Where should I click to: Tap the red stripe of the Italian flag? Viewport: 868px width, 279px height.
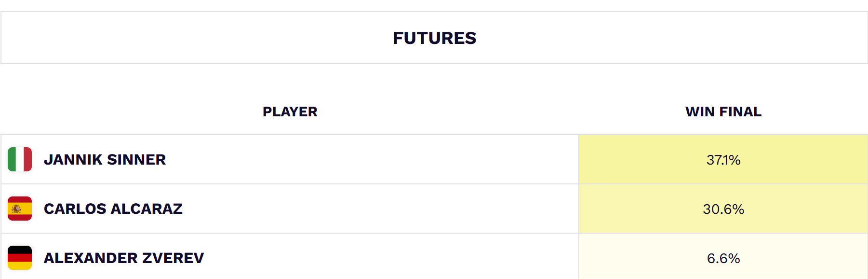tap(28, 159)
